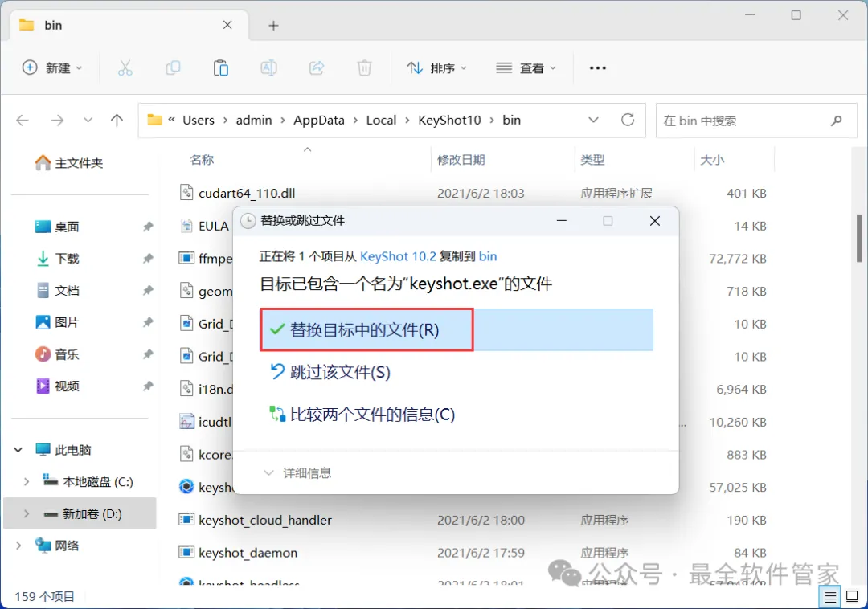Choose Compare info for both files (C)
This screenshot has width=868, height=609.
click(362, 415)
